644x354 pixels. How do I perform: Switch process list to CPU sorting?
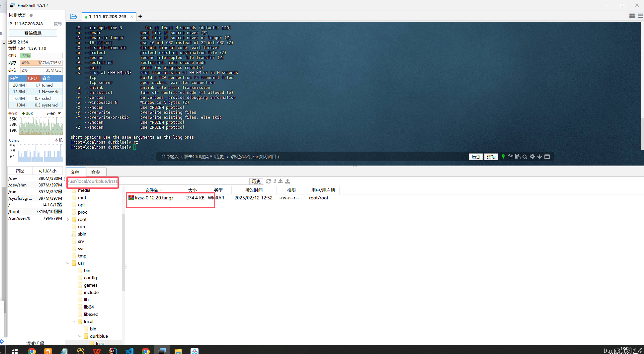(34, 78)
